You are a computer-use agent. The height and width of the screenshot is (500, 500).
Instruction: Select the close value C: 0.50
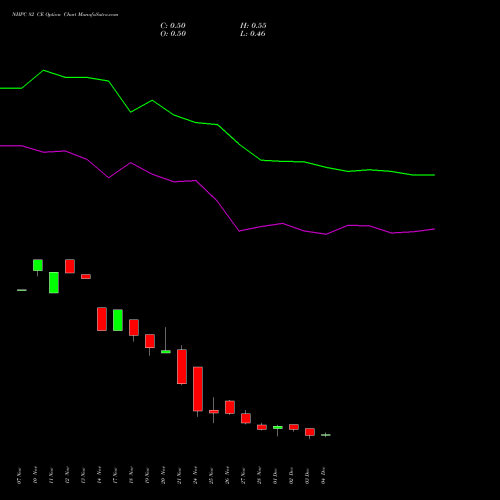point(173,26)
